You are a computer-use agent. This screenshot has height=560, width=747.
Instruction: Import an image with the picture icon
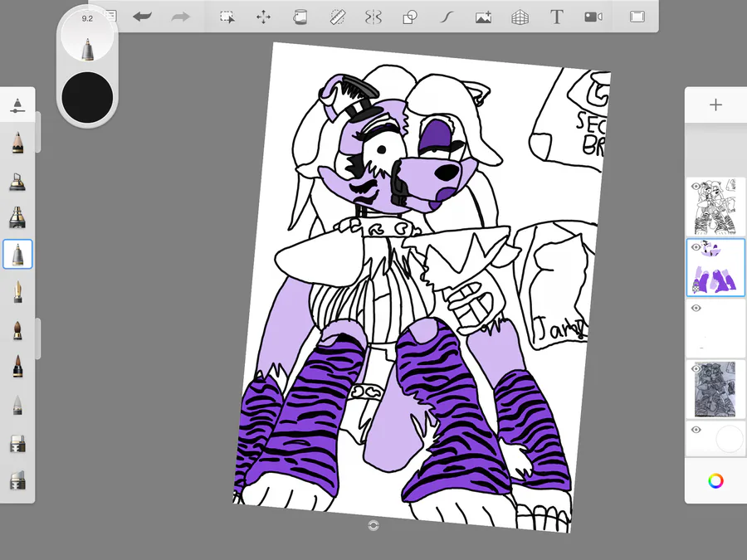[483, 17]
